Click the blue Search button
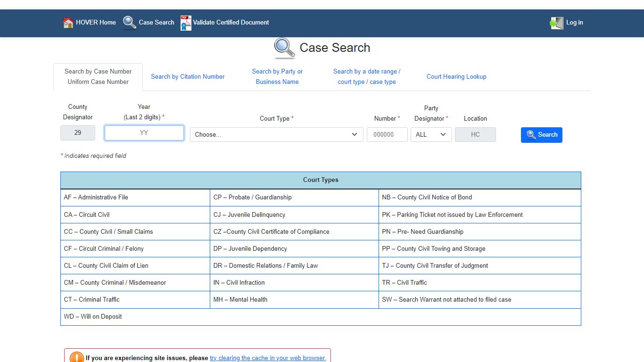The width and height of the screenshot is (644, 362). 542,135
